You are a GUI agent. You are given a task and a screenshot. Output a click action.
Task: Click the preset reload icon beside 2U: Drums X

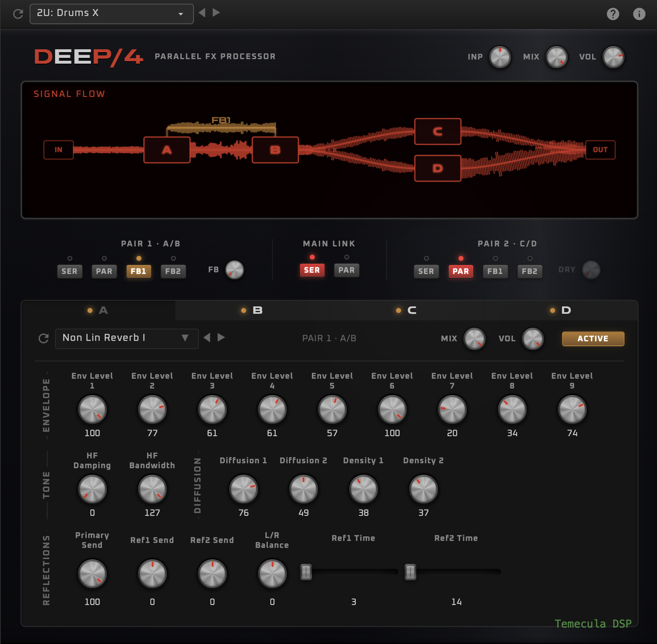tap(18, 14)
